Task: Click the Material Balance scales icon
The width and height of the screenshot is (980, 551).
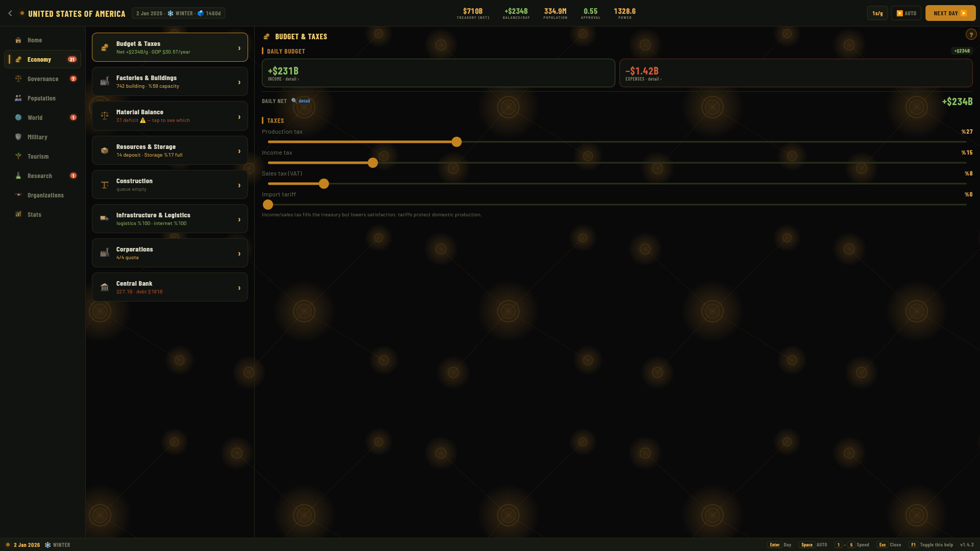Action: 105,116
